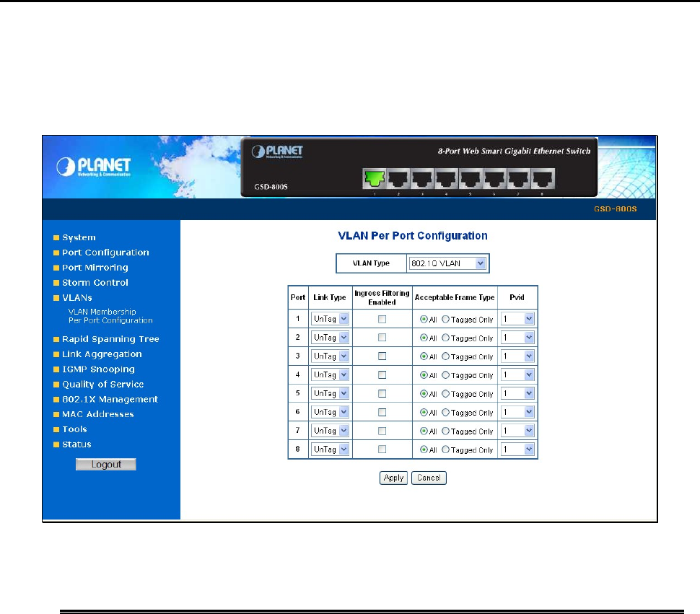The height and width of the screenshot is (614, 700).
Task: Open the Port Mirroring menu item
Action: (95, 267)
